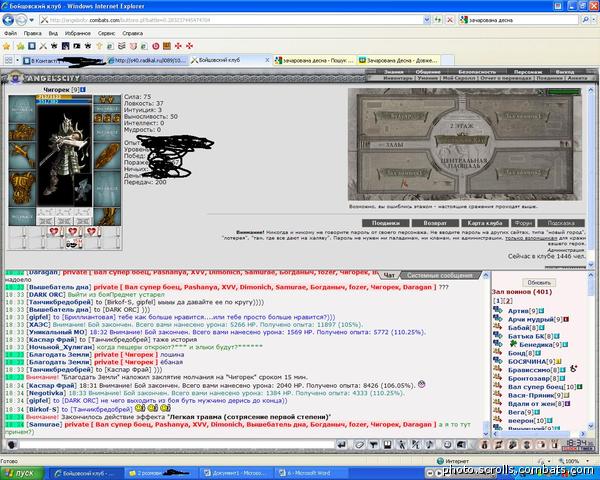
Task: Open address bar dropdown arrow
Action: pyautogui.click(x=427, y=20)
